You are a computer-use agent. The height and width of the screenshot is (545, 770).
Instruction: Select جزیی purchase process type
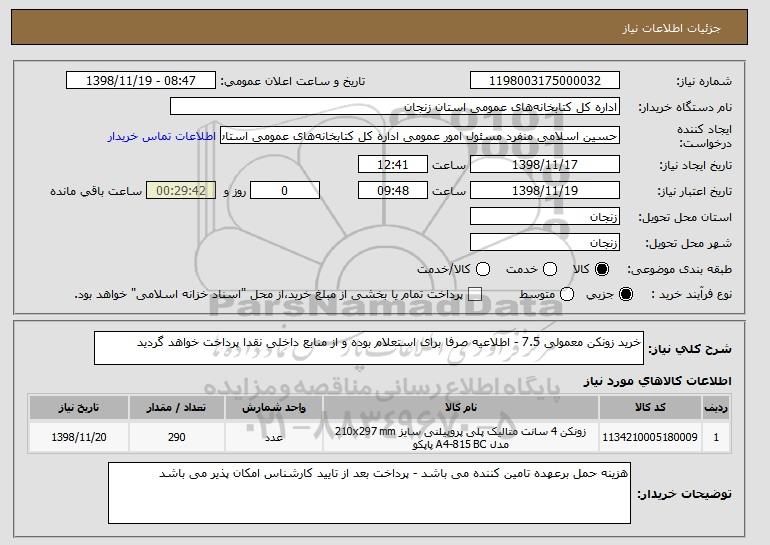(x=626, y=295)
